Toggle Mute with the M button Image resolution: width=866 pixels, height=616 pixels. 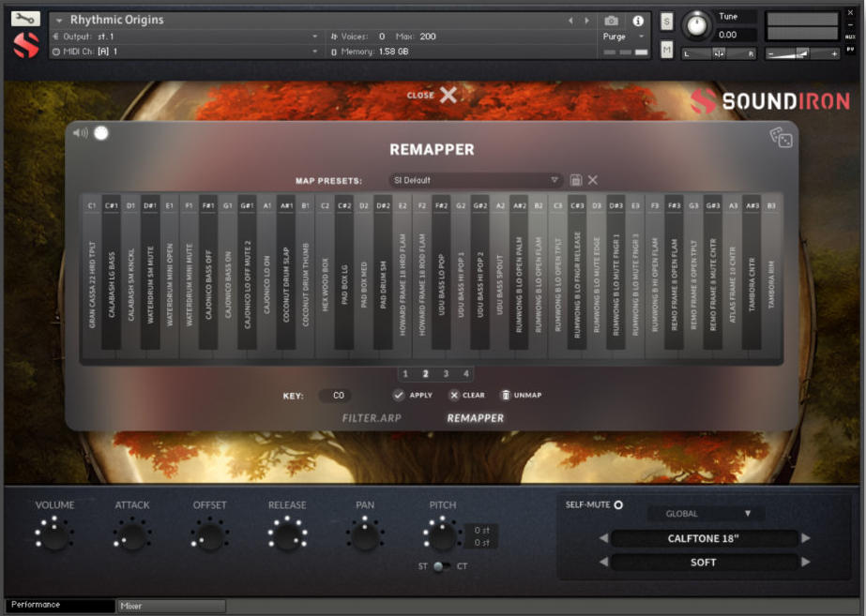pos(665,51)
